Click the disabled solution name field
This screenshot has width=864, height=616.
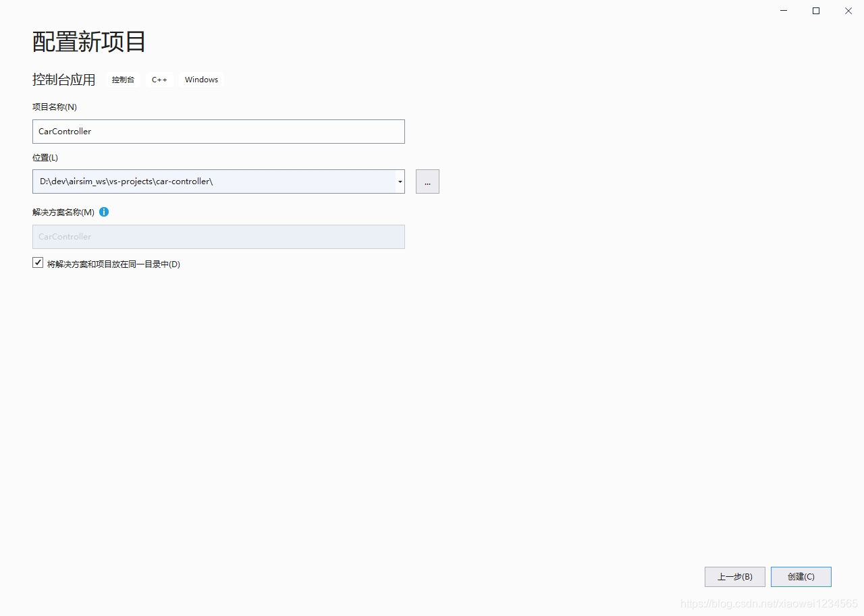coord(219,237)
